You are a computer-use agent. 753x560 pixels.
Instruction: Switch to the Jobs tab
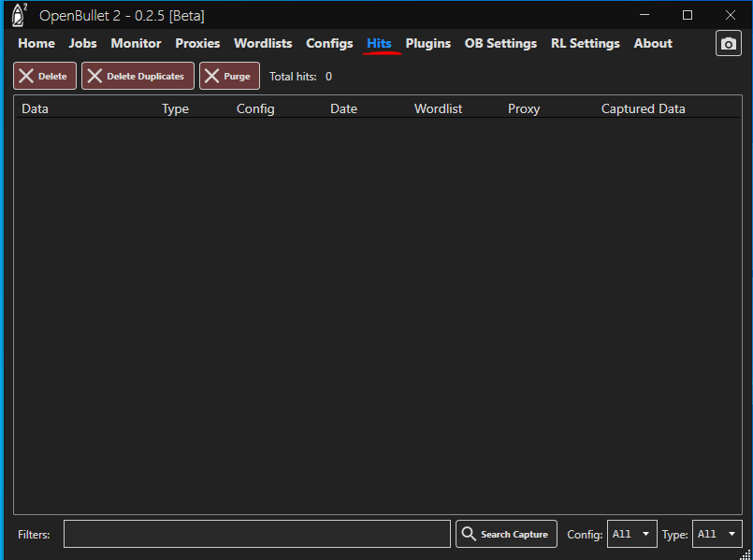82,43
